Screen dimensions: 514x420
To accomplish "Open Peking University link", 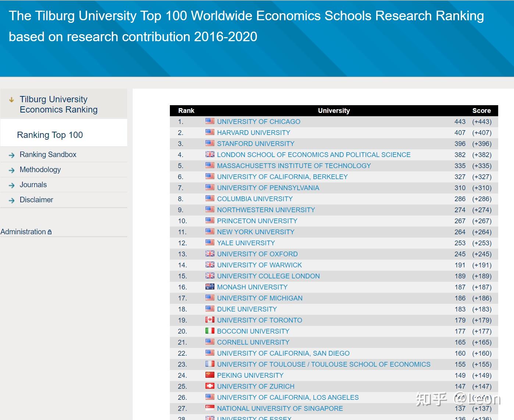I will tap(250, 375).
